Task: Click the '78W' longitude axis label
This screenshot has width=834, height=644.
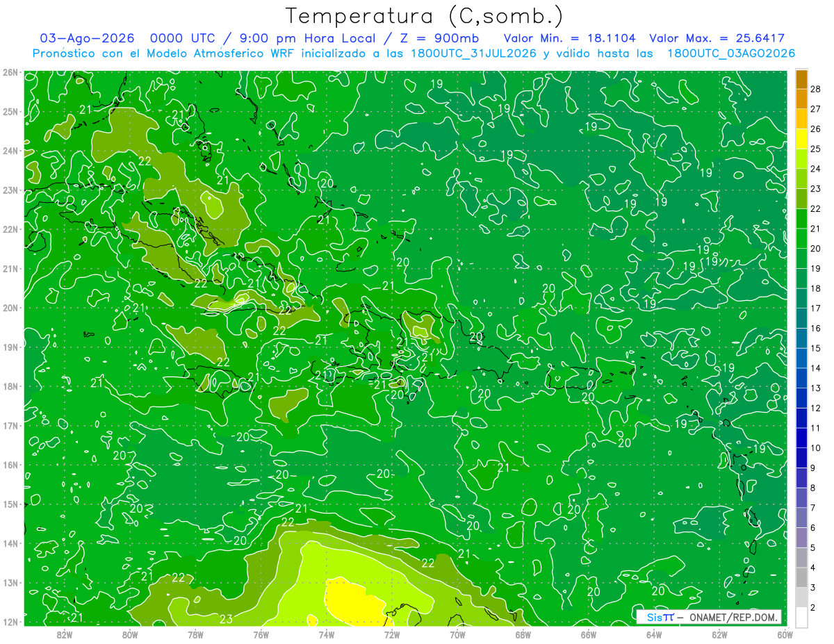Action: [x=195, y=634]
